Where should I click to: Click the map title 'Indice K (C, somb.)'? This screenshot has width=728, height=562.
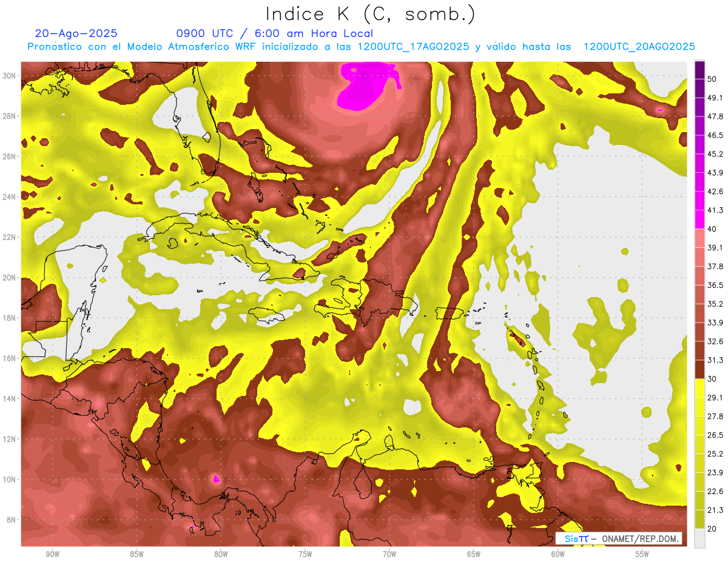click(371, 15)
